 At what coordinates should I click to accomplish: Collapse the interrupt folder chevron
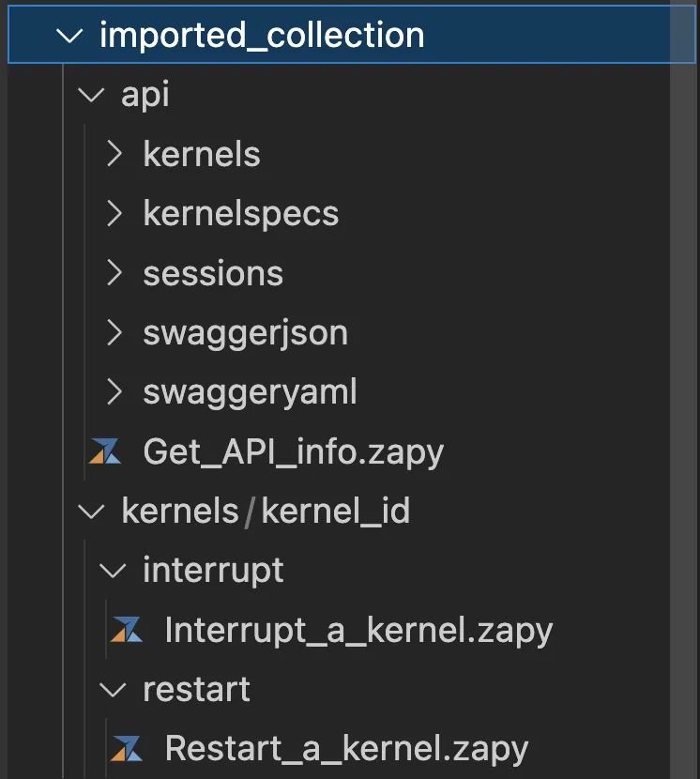coord(114,571)
